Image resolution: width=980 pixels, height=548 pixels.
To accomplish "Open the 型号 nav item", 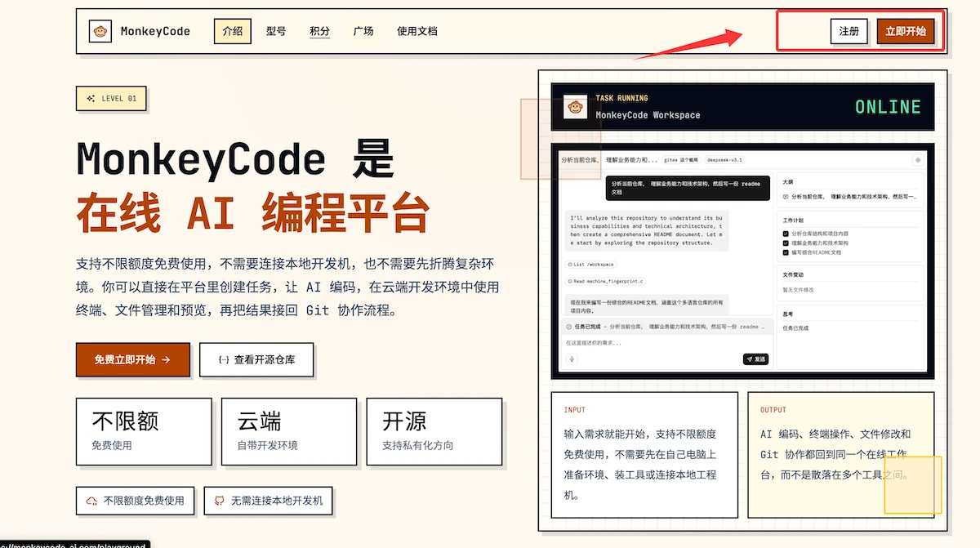I will point(276,31).
